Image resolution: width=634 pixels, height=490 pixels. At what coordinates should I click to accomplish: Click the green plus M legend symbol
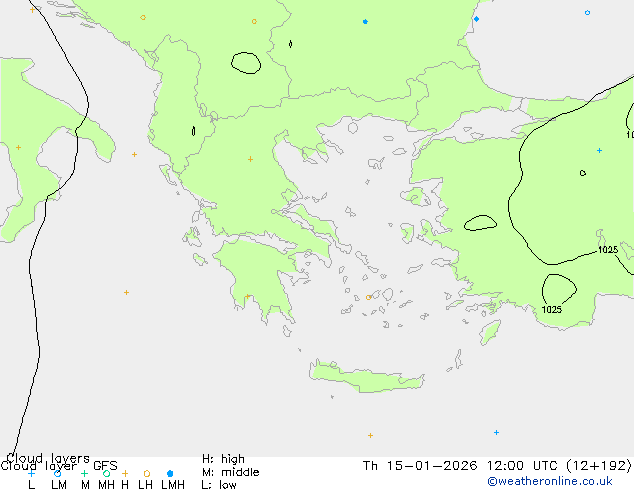84,473
